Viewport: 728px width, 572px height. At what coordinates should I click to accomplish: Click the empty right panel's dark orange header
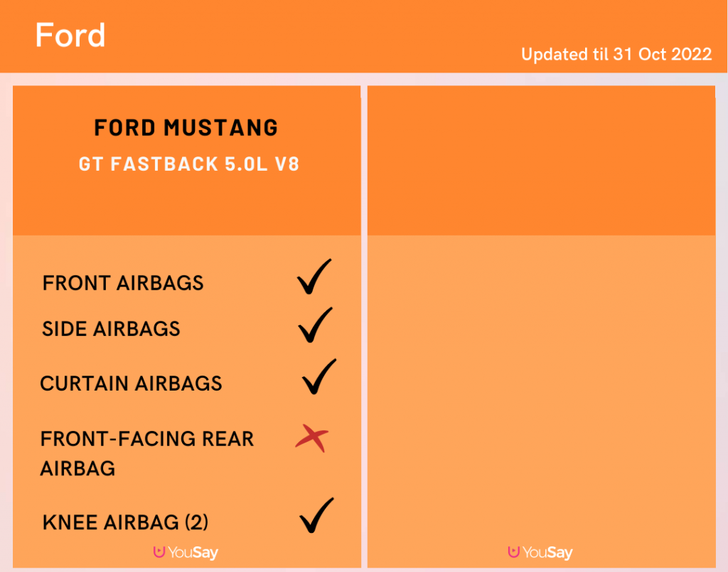click(541, 160)
